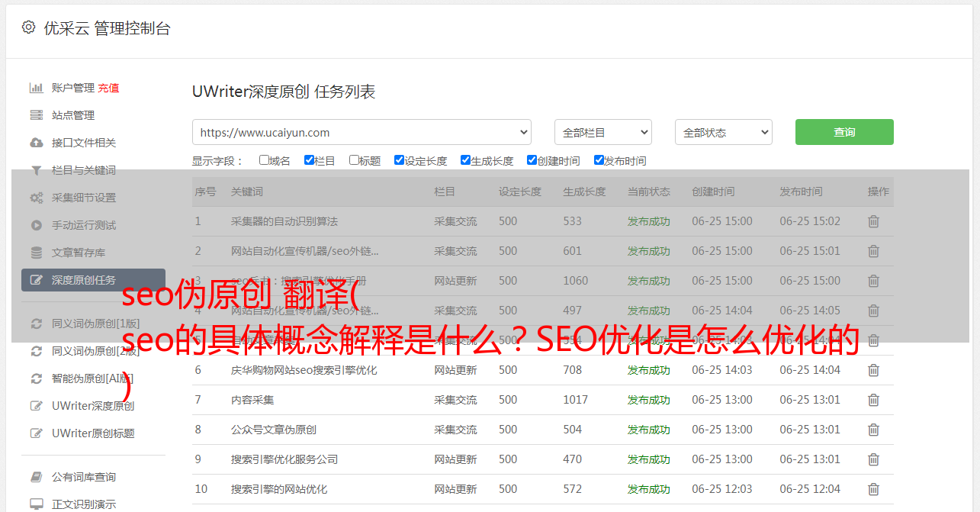Delete row 1 using its trash icon

click(x=873, y=221)
